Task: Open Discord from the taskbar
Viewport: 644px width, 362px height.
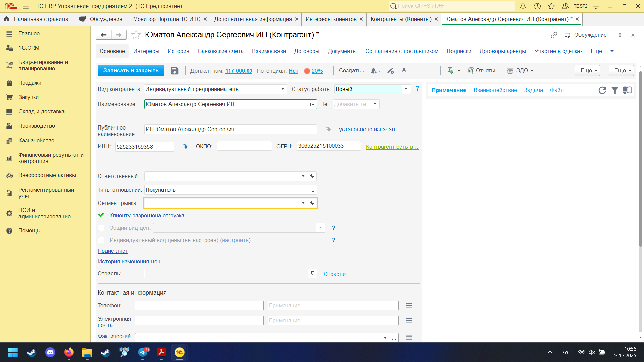Action: (50, 352)
